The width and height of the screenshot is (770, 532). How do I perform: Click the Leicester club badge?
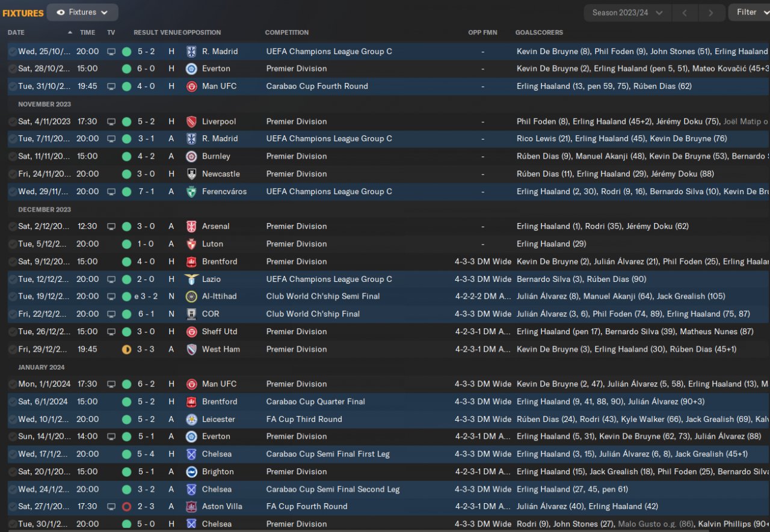click(191, 420)
